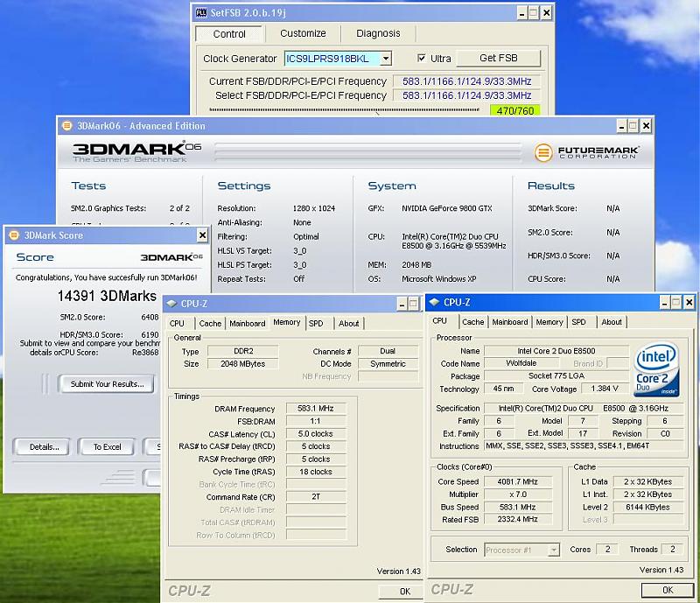700x603 pixels.
Task: Click the Cycle Time 18 clocks value
Action: (x=316, y=472)
